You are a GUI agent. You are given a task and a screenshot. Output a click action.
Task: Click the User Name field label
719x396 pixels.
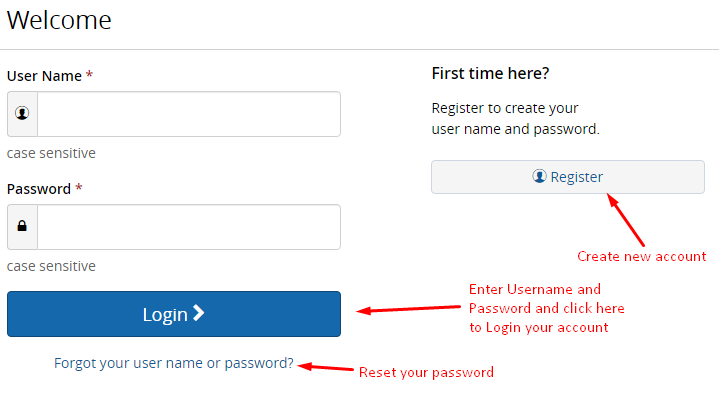click(44, 76)
